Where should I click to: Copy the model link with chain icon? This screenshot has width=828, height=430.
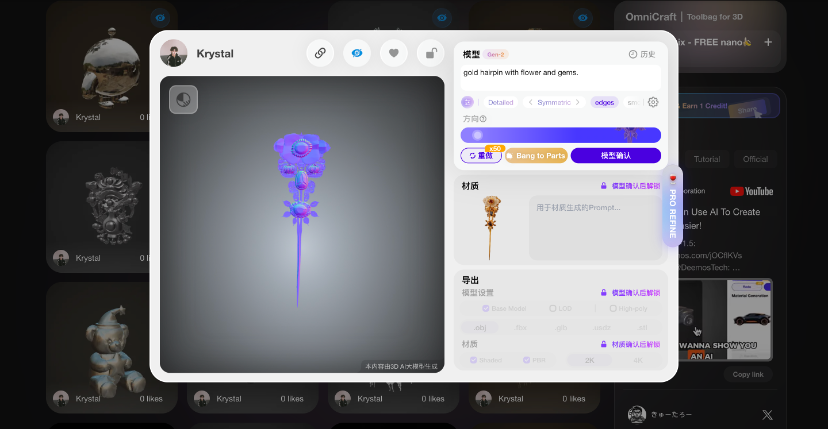320,54
